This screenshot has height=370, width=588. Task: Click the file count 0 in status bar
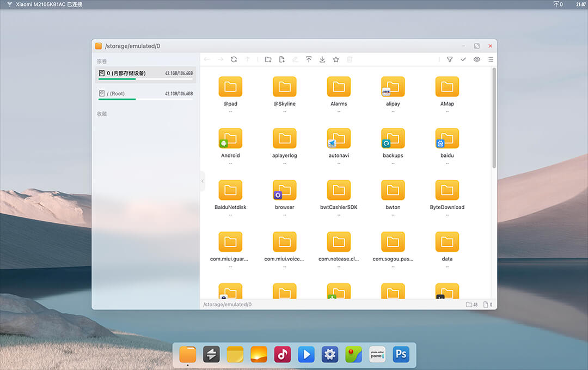tap(488, 304)
